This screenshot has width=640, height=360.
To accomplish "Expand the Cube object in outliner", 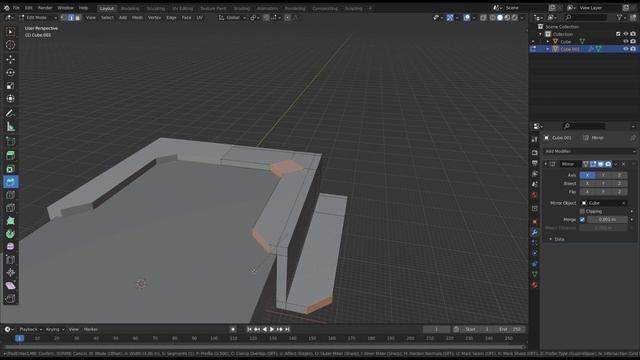I will tap(548, 42).
